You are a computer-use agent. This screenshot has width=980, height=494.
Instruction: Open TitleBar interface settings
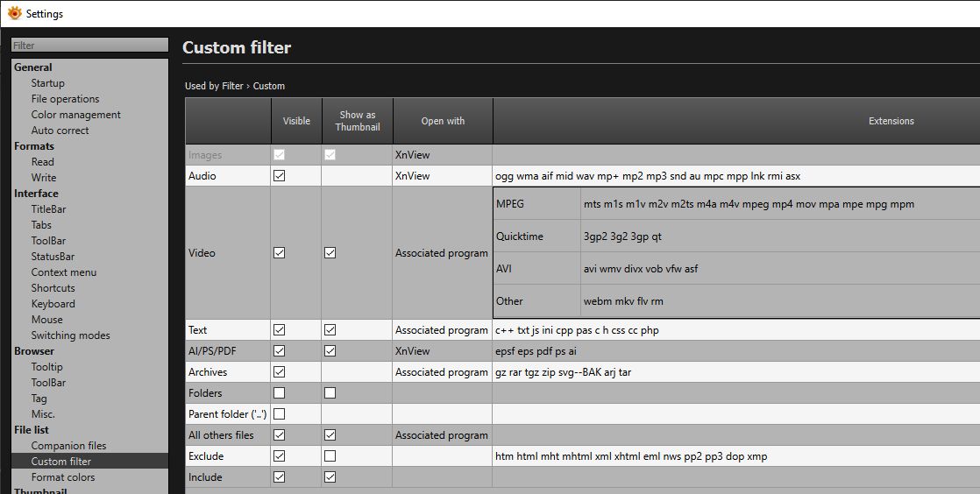point(48,209)
